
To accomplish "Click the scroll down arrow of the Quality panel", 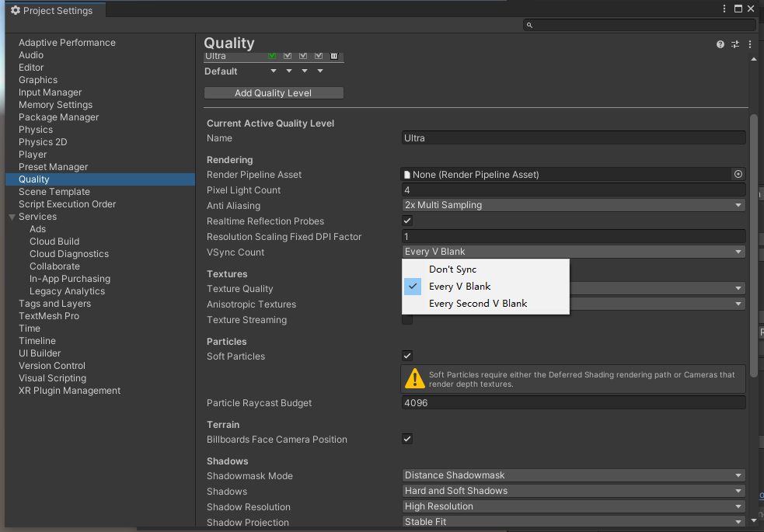I will click(754, 521).
